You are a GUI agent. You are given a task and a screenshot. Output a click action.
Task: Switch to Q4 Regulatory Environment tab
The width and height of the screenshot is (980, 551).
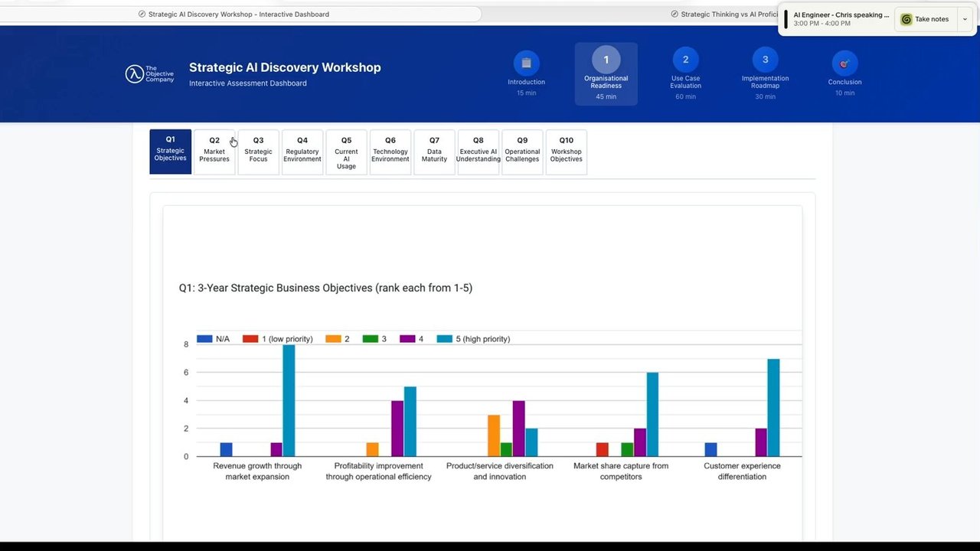pyautogui.click(x=302, y=152)
